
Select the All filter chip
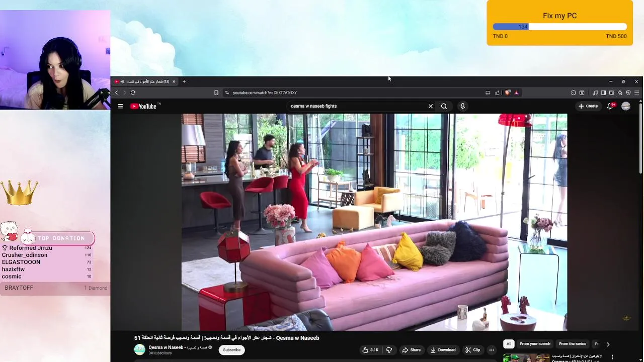click(x=509, y=344)
